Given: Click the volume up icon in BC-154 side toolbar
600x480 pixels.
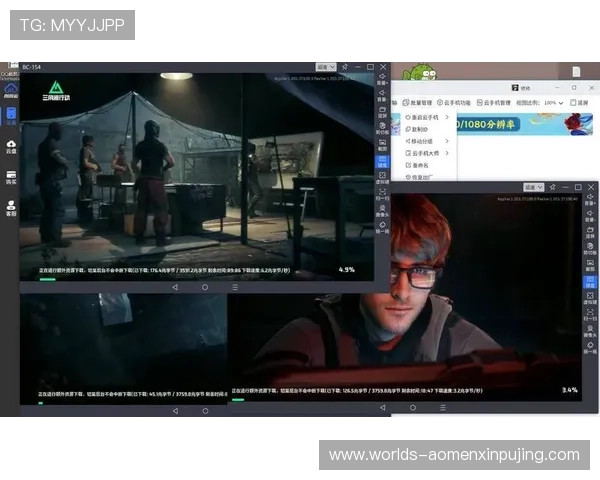Looking at the screenshot, I should (x=382, y=78).
